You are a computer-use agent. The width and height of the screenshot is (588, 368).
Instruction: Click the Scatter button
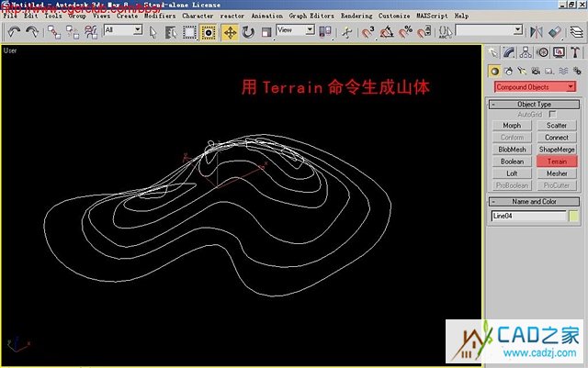pos(557,126)
